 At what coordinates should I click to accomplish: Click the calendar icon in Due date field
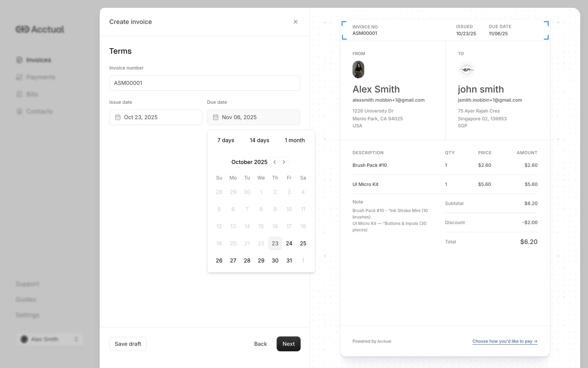pos(216,117)
